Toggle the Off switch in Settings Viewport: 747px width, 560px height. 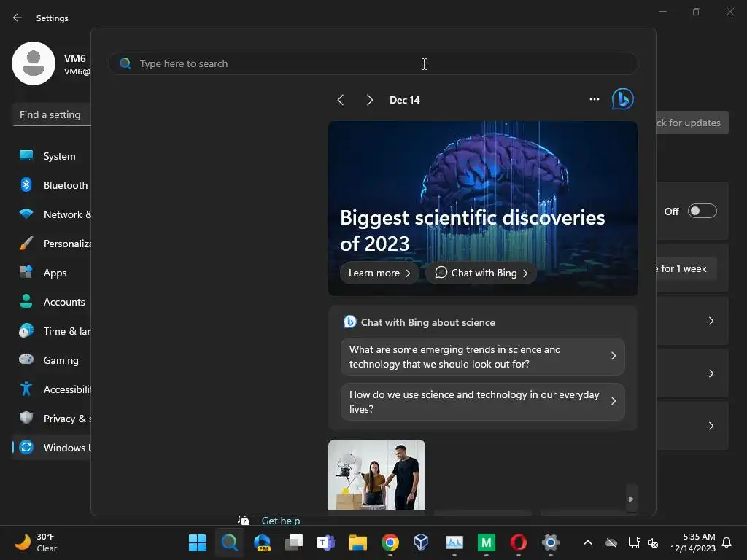703,211
